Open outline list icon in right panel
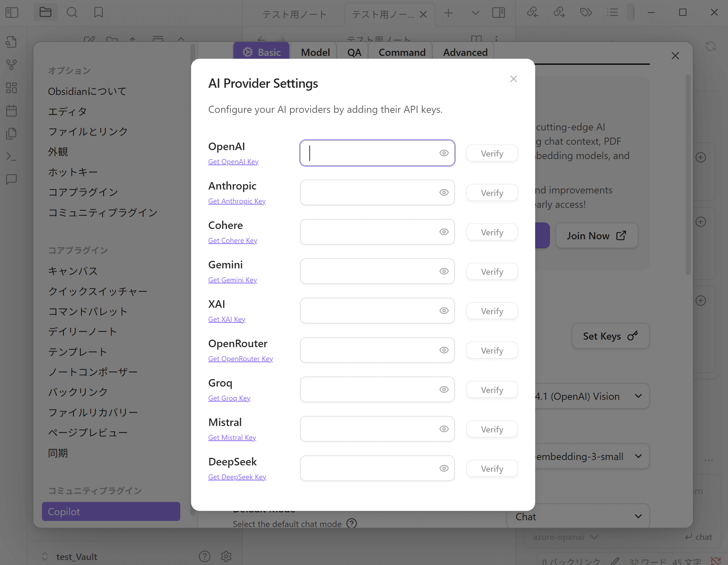 [x=613, y=13]
